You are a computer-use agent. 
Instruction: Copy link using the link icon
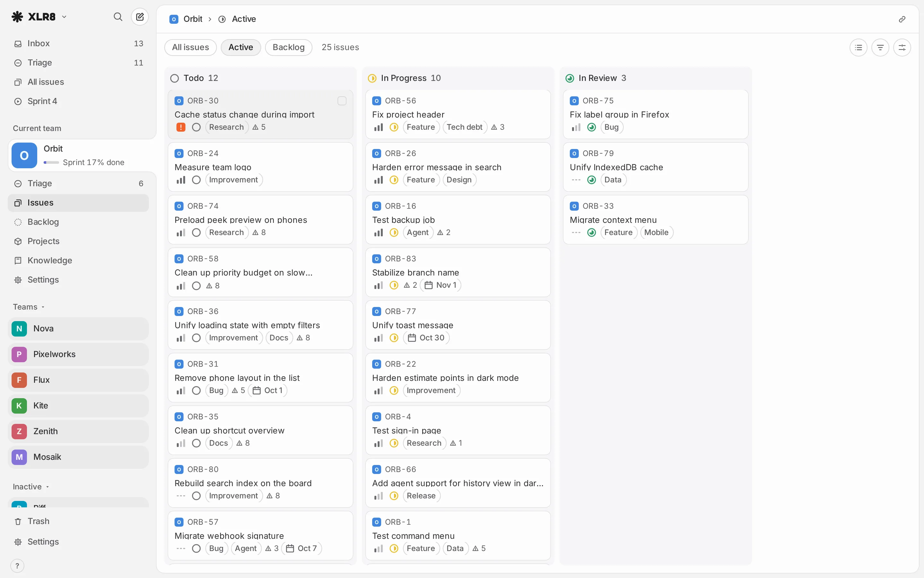point(902,19)
